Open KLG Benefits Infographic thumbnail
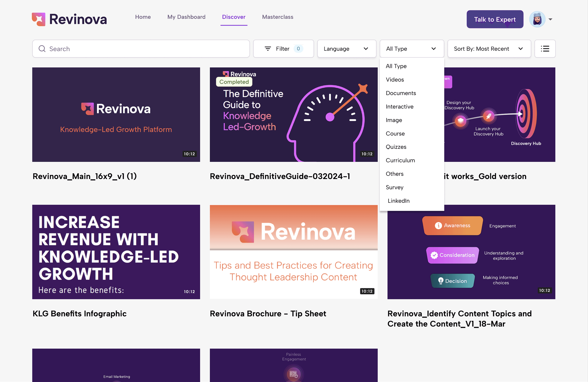 (x=116, y=252)
